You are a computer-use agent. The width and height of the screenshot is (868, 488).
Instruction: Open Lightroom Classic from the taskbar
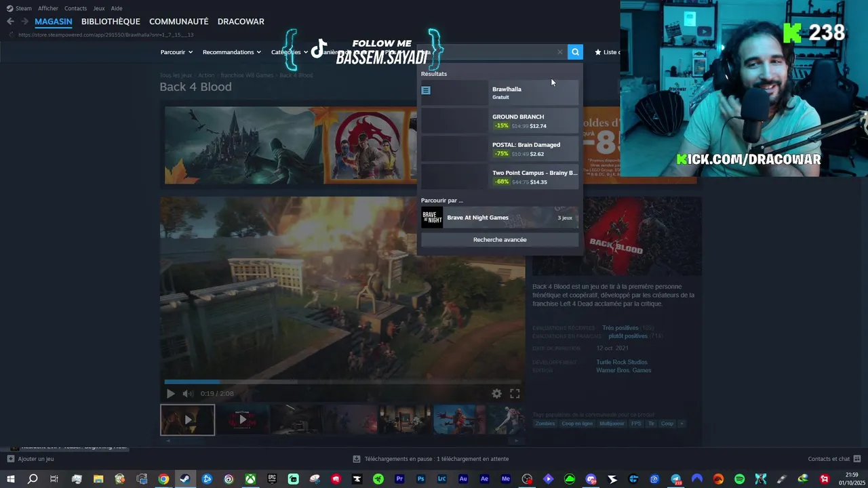[x=442, y=479]
